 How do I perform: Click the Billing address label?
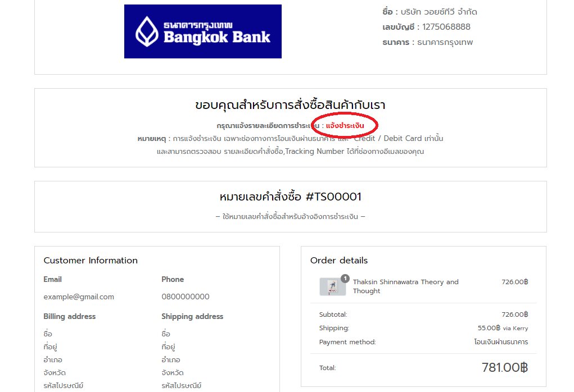tap(70, 316)
